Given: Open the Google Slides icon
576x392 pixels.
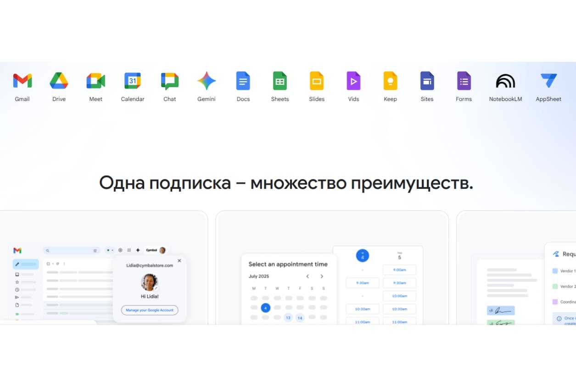Looking at the screenshot, I should pyautogui.click(x=317, y=81).
